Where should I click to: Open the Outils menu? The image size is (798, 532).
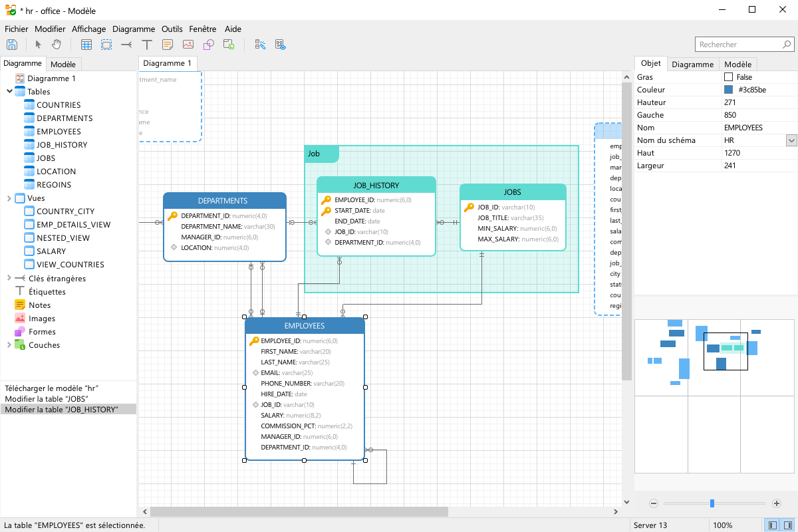[x=172, y=29]
